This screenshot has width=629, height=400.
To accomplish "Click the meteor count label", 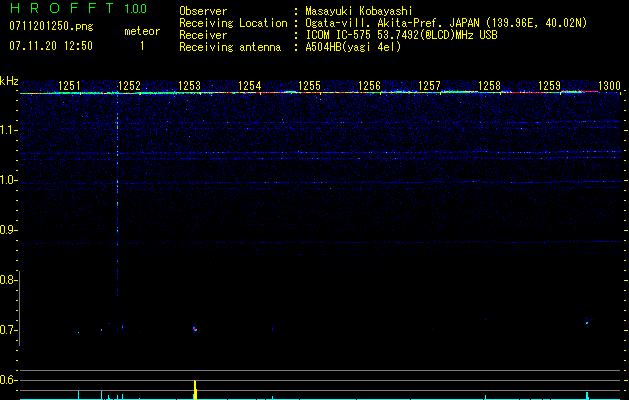I will (x=141, y=31).
